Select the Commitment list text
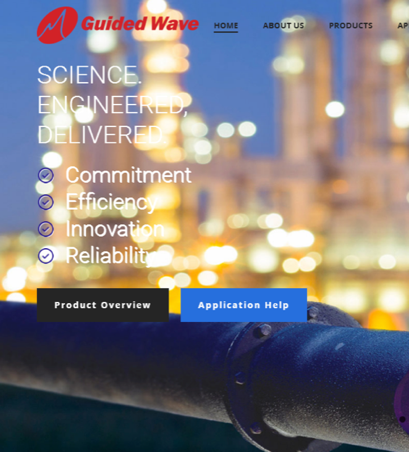 [128, 175]
